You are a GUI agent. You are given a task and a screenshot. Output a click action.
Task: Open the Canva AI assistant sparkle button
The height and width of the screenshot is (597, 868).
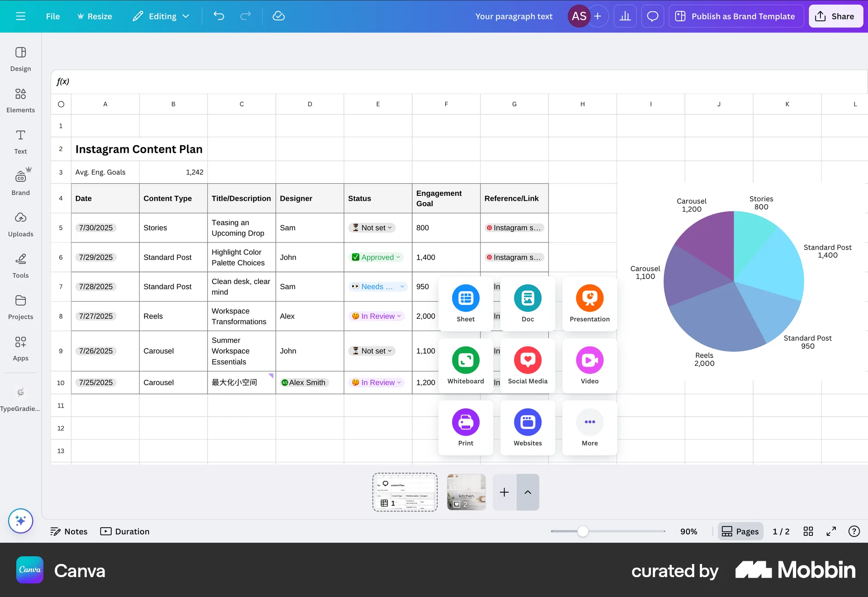20,521
